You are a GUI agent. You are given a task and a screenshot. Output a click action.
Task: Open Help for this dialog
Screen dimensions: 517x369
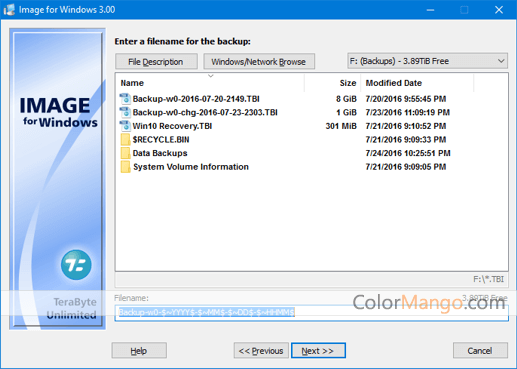tap(139, 351)
